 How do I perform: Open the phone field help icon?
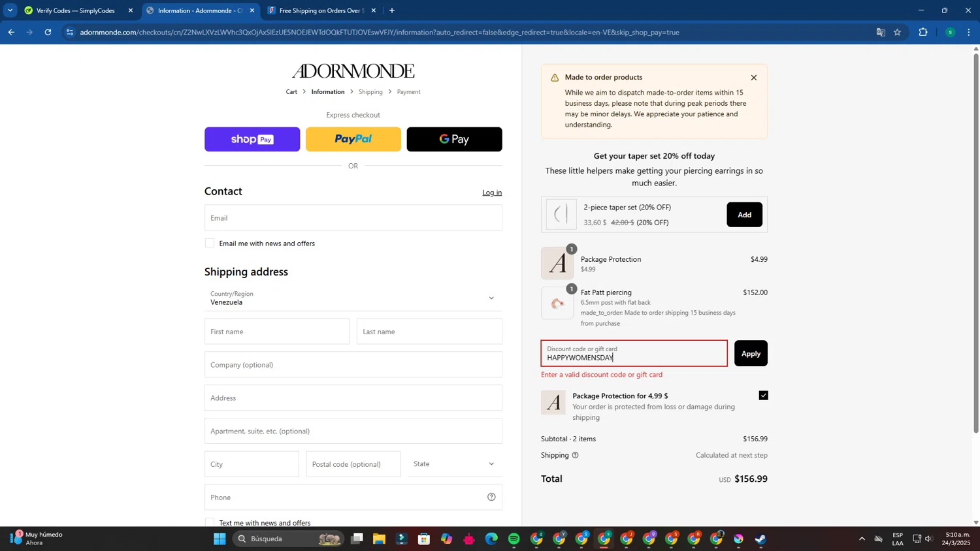click(x=491, y=497)
